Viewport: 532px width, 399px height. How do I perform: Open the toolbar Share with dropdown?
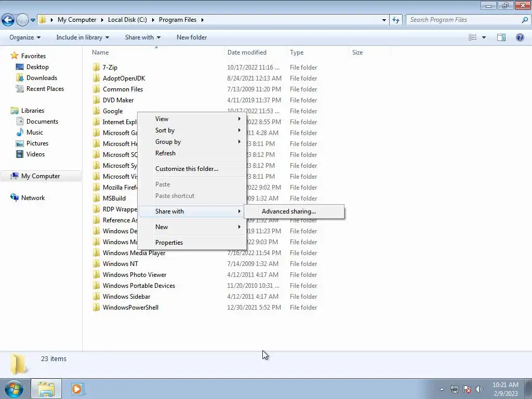pyautogui.click(x=142, y=37)
